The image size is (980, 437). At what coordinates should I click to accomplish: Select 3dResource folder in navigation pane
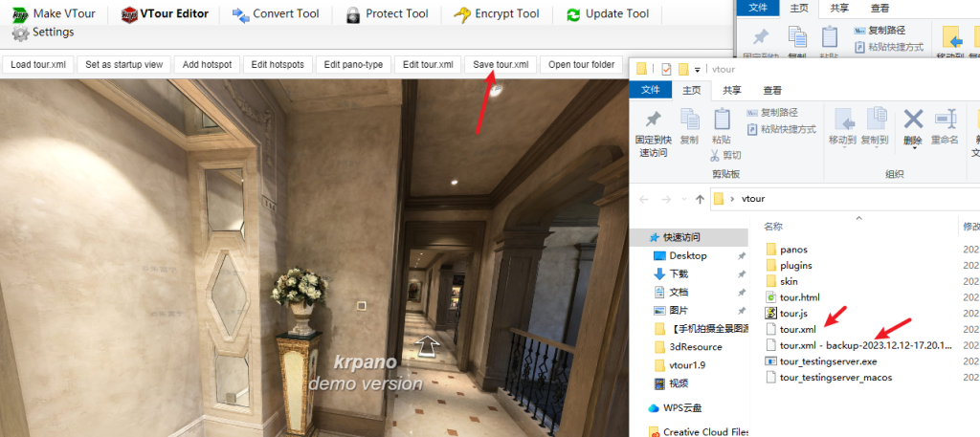(687, 346)
